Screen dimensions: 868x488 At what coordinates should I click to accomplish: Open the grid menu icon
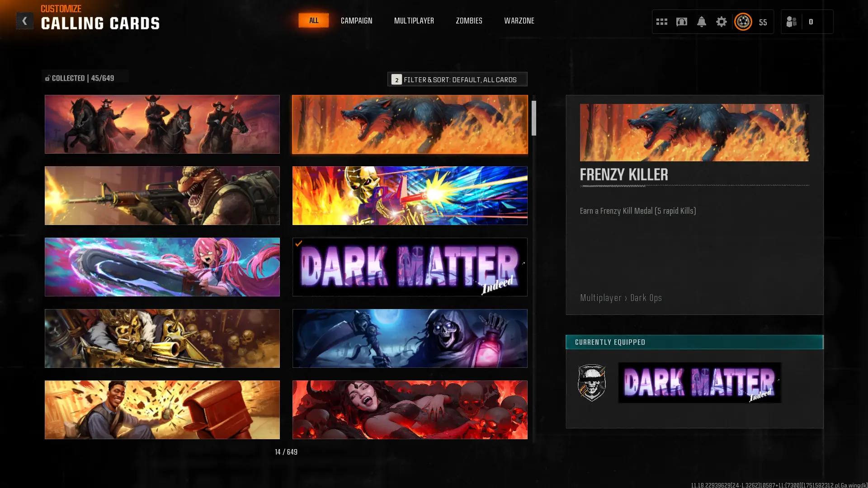[661, 22]
